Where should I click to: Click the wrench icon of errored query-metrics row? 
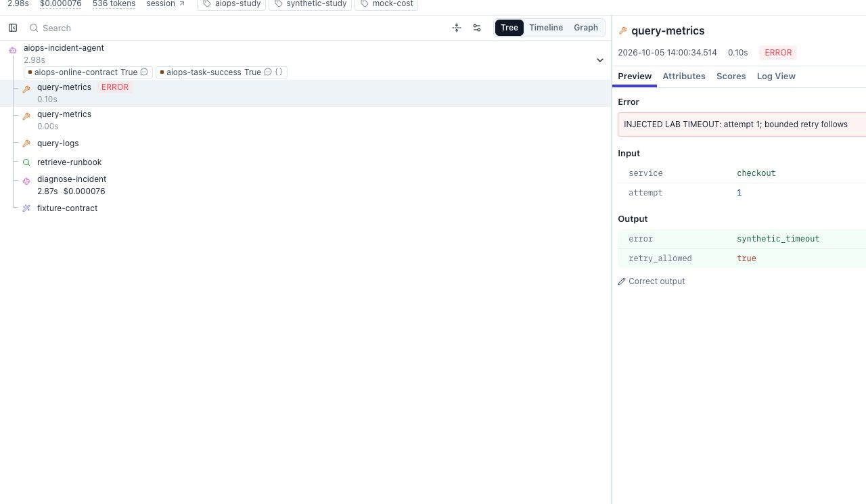pos(26,89)
